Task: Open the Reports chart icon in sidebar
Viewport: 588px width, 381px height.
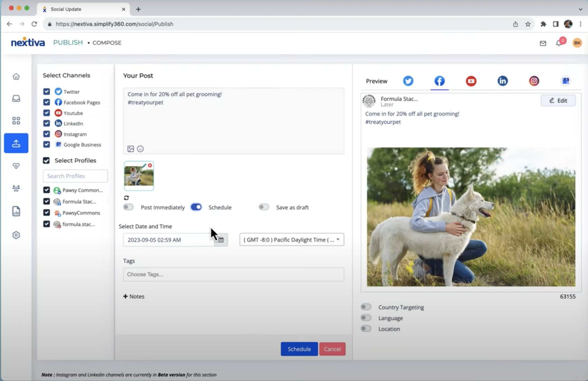Action: 16,211
